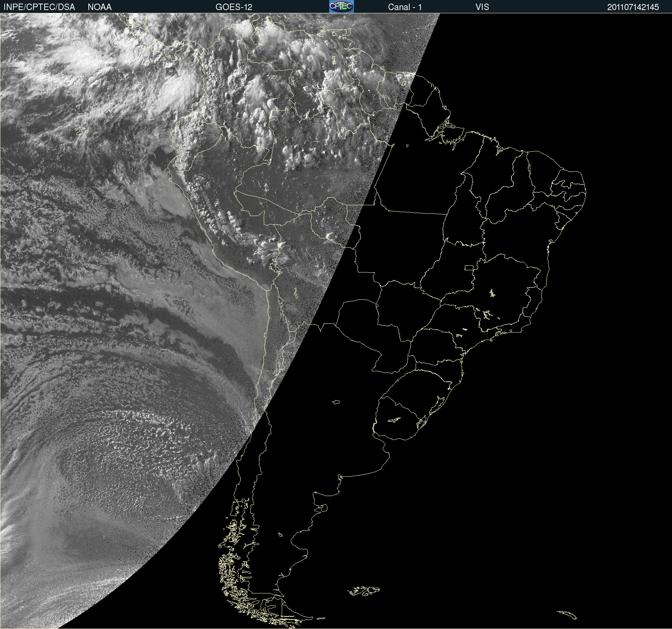The width and height of the screenshot is (672, 629).
Task: Click the GOES-12 satellite label
Action: [x=234, y=7]
